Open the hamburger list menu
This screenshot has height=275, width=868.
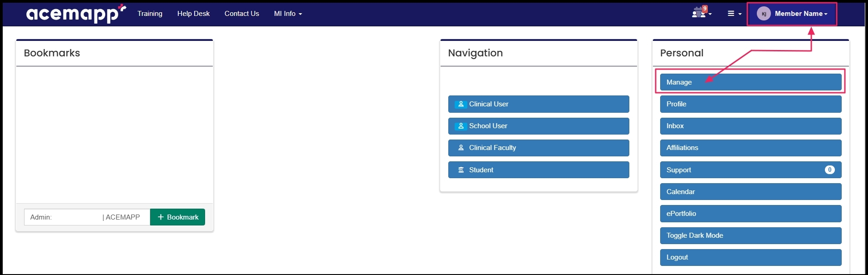[734, 14]
